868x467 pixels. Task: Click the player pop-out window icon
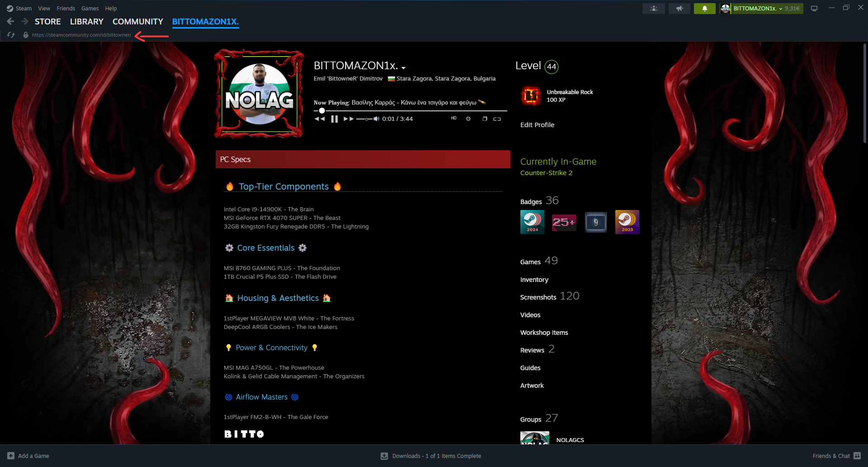tap(484, 119)
